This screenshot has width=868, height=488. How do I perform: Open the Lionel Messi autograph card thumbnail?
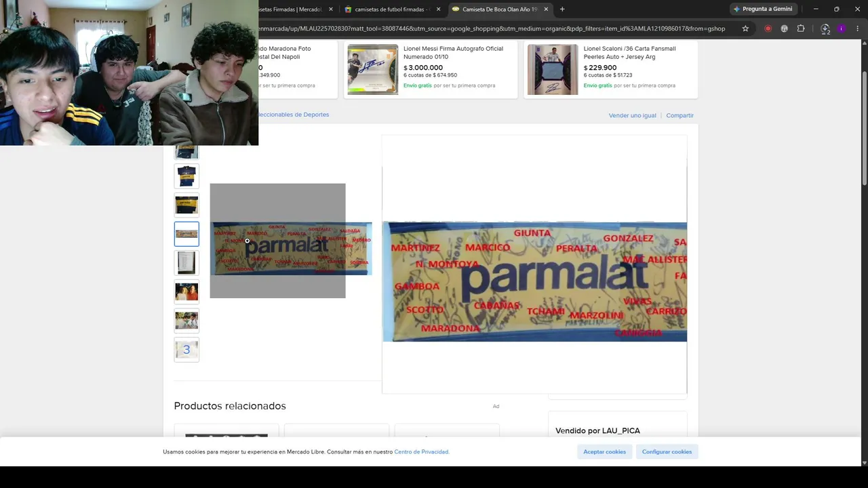click(x=373, y=69)
